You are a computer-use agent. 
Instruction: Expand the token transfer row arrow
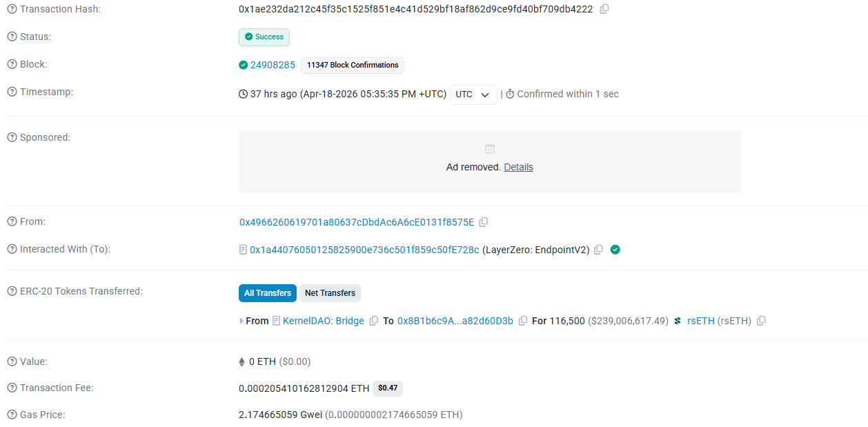click(241, 321)
